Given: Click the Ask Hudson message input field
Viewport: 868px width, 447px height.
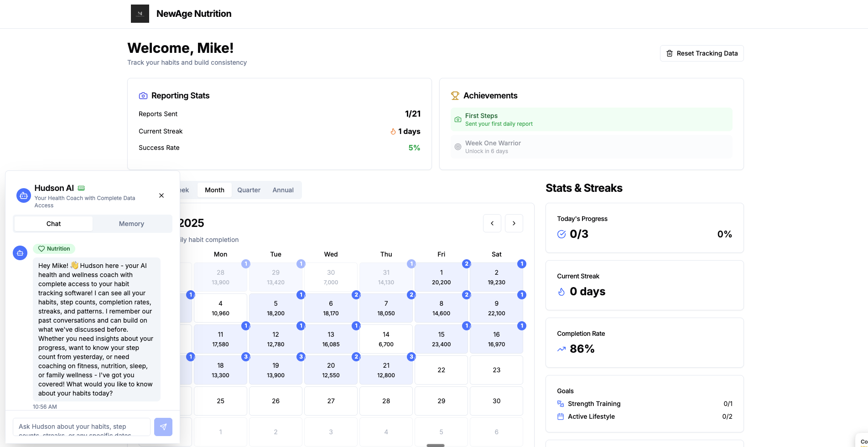Looking at the screenshot, I should (81, 427).
